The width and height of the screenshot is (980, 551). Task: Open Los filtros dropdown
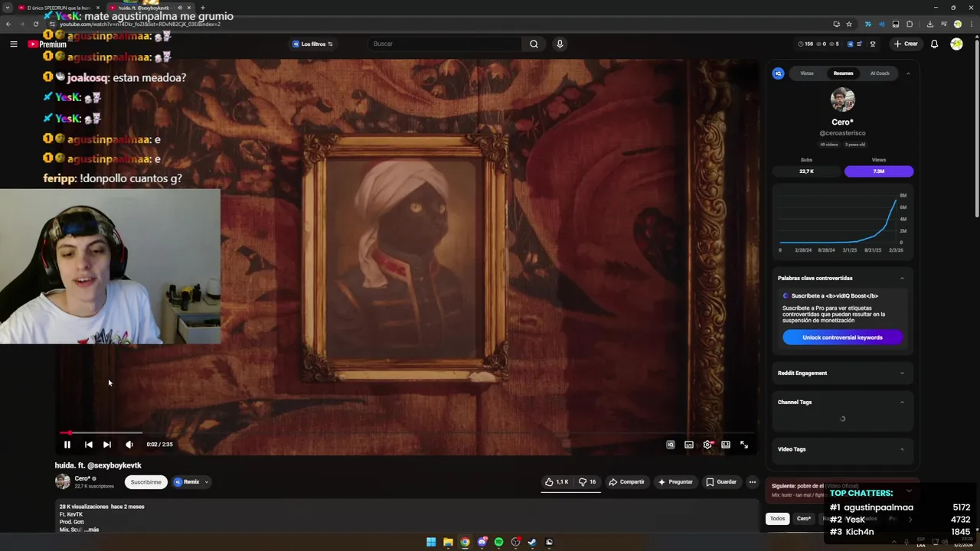click(x=312, y=44)
